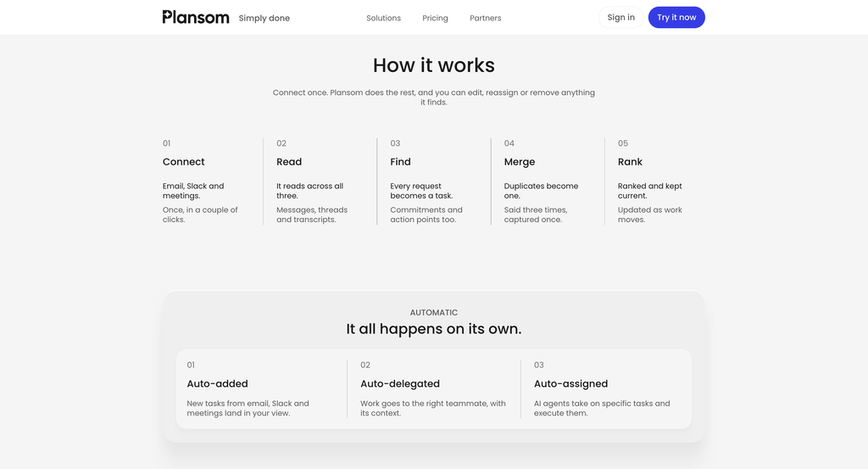Click the "How it works" heading
The width and height of the screenshot is (868, 469).
tap(433, 64)
